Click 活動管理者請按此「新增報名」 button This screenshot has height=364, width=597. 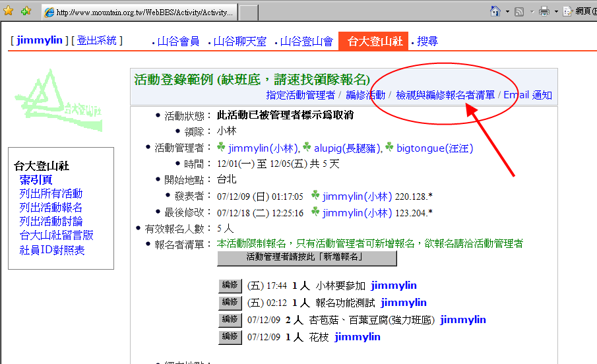[307, 257]
